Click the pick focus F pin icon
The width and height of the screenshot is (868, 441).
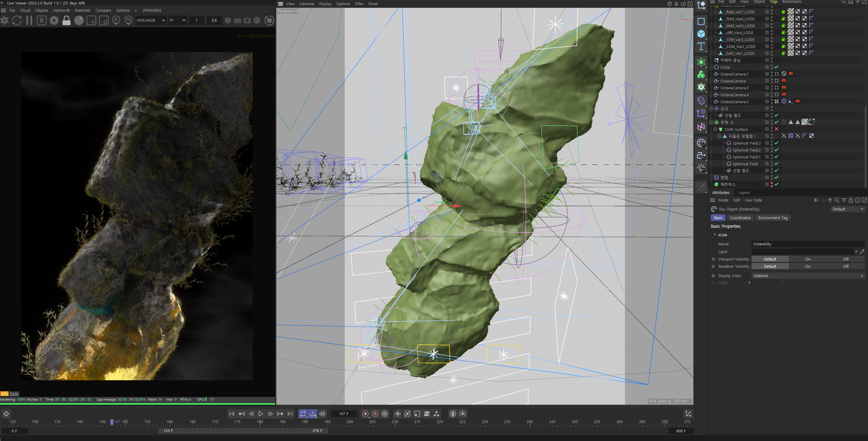tap(116, 20)
